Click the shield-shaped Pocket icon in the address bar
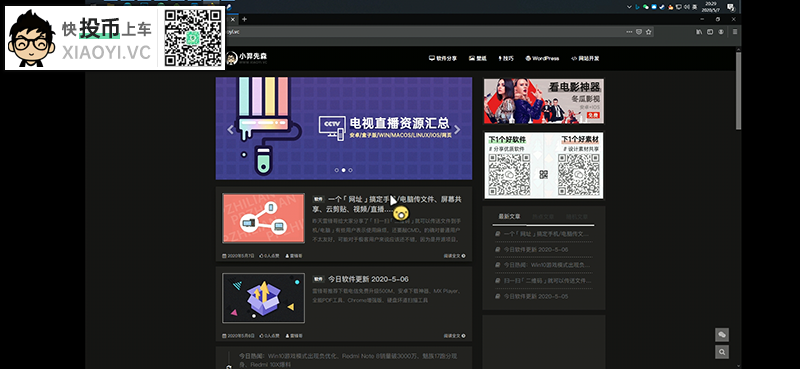Image resolution: width=800 pixels, height=369 pixels. click(639, 32)
